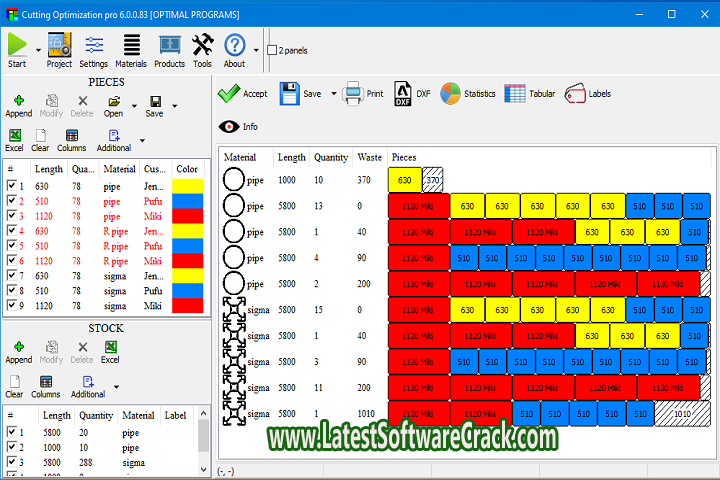Click the Label column header in stock

[x=175, y=416]
